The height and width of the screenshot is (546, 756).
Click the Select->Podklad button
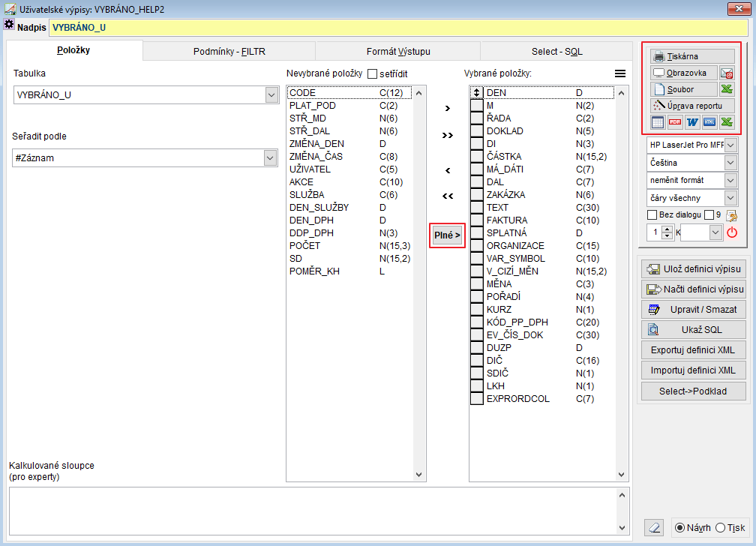[x=693, y=391]
